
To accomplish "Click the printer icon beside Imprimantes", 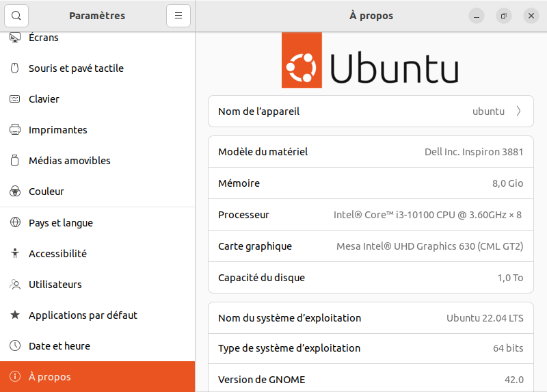I will coord(15,130).
